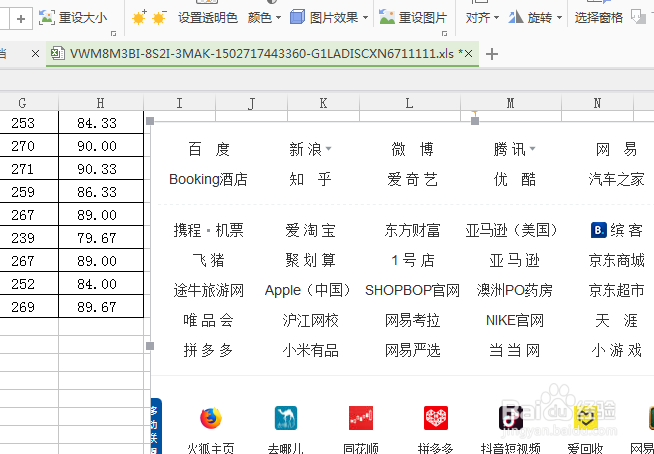Click the blue vertical side tab on image

[156, 426]
